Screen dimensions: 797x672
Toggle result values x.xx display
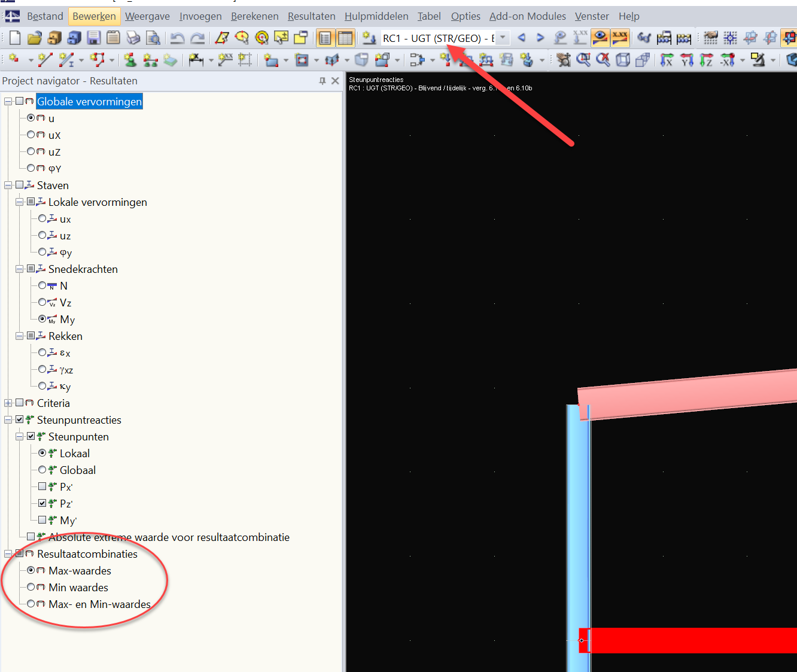pyautogui.click(x=620, y=38)
